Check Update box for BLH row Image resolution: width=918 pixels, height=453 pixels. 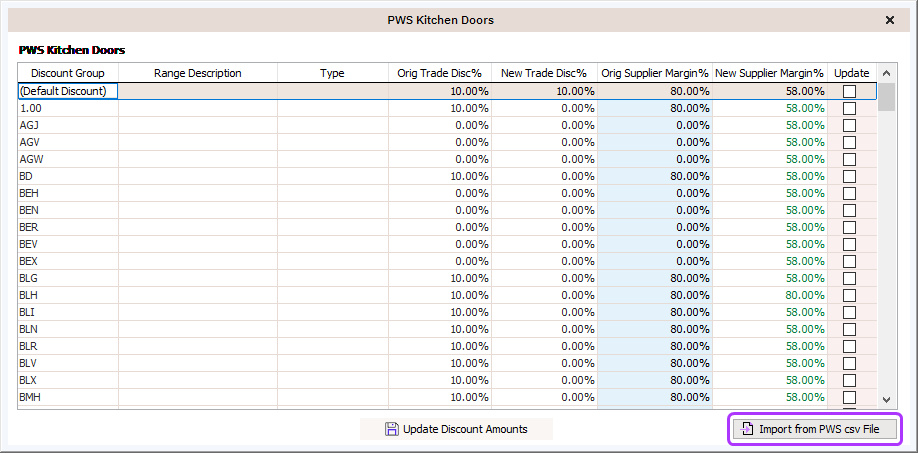(x=849, y=295)
